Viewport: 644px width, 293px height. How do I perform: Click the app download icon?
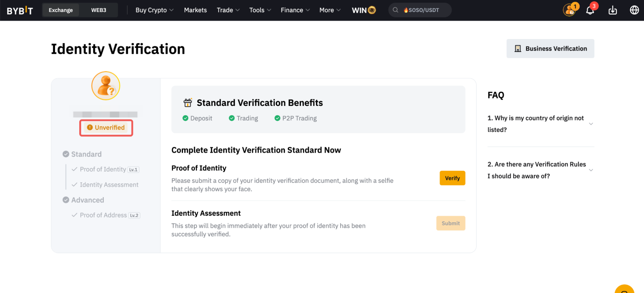pos(612,10)
